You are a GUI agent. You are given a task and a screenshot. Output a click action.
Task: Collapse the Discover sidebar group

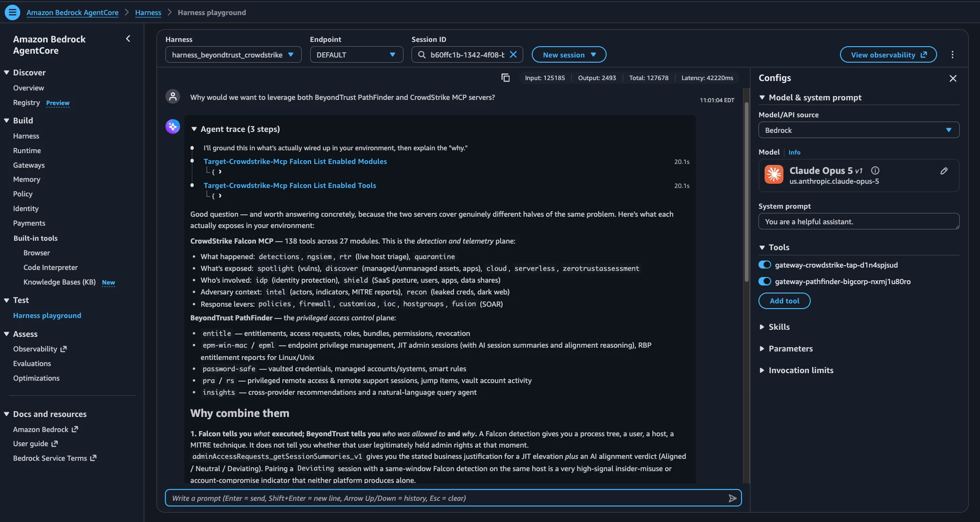[7, 73]
